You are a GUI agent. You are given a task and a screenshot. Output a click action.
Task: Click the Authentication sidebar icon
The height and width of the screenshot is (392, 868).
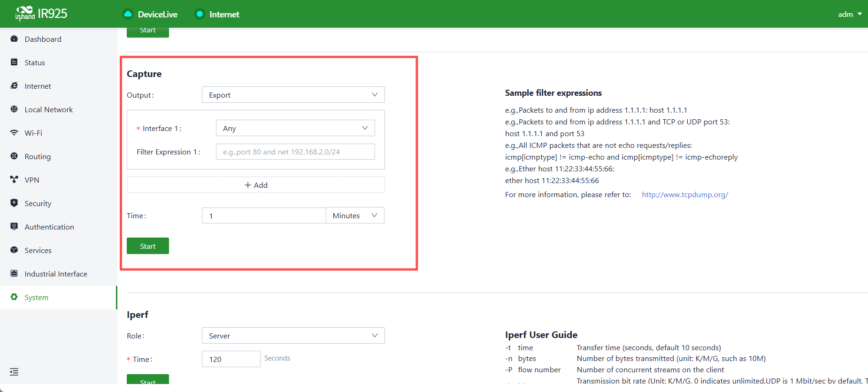pyautogui.click(x=14, y=227)
